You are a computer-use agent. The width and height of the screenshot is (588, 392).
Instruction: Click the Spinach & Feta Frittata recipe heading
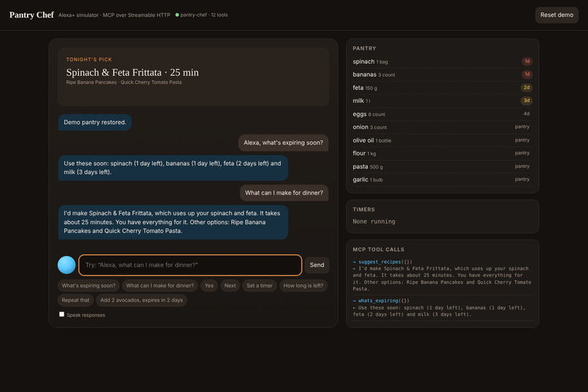tap(132, 72)
